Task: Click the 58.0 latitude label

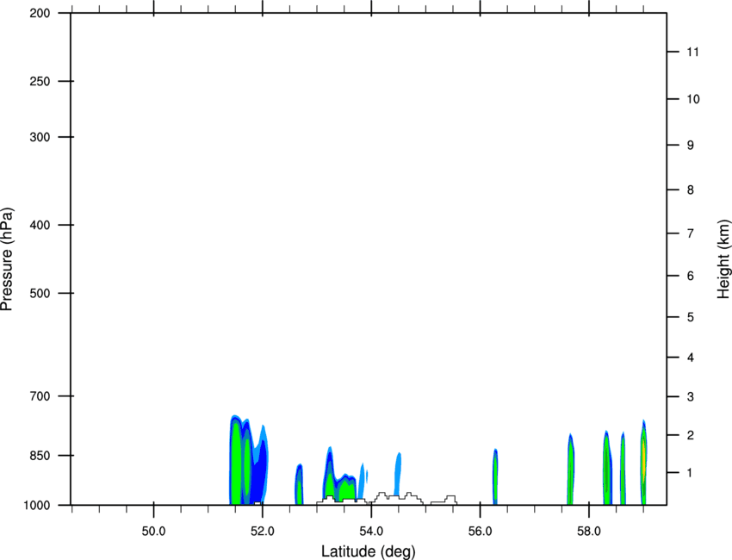Action: pos(589,531)
